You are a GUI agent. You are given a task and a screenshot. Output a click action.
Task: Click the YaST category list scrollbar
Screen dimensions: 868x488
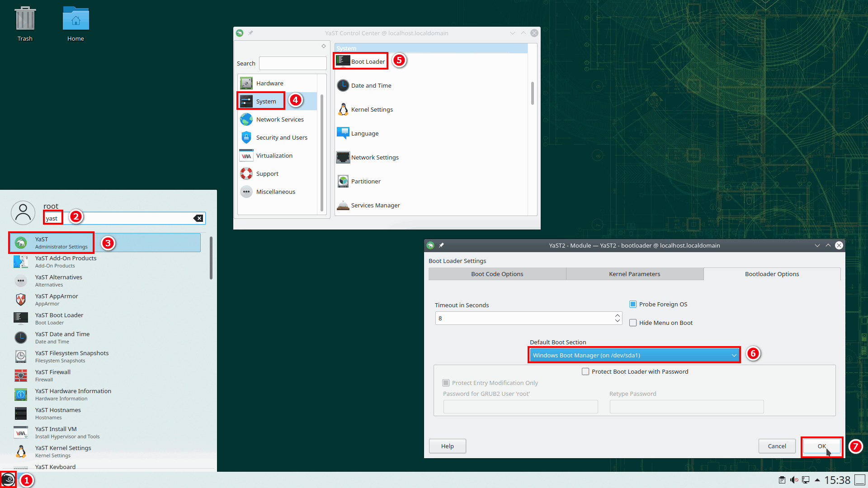tap(322, 152)
